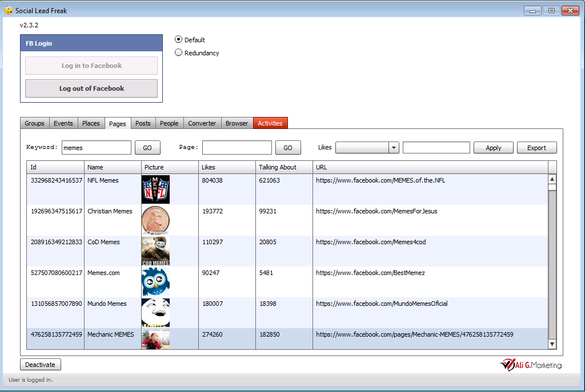Switch to the Posts tab
Image resolution: width=585 pixels, height=392 pixels.
[143, 123]
